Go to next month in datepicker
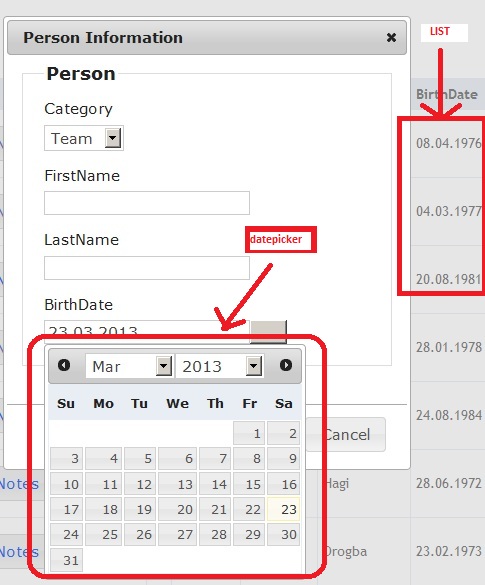Viewport: 485px width, 585px height. (286, 365)
